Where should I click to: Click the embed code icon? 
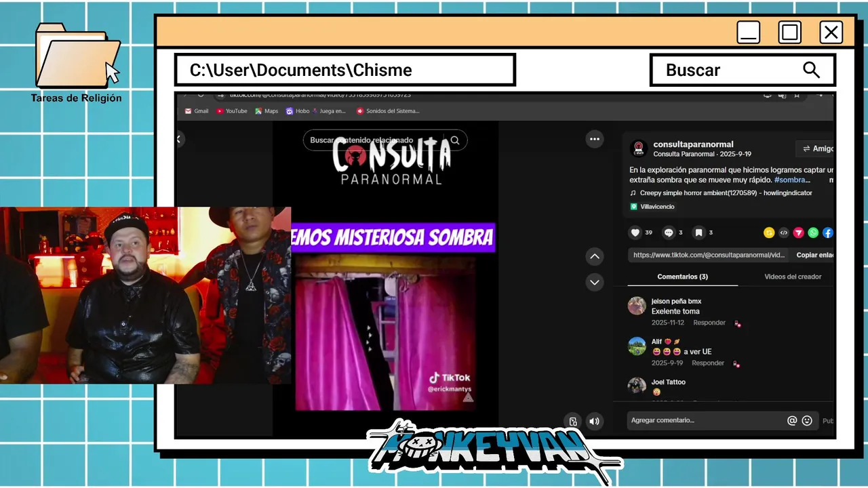pos(784,232)
